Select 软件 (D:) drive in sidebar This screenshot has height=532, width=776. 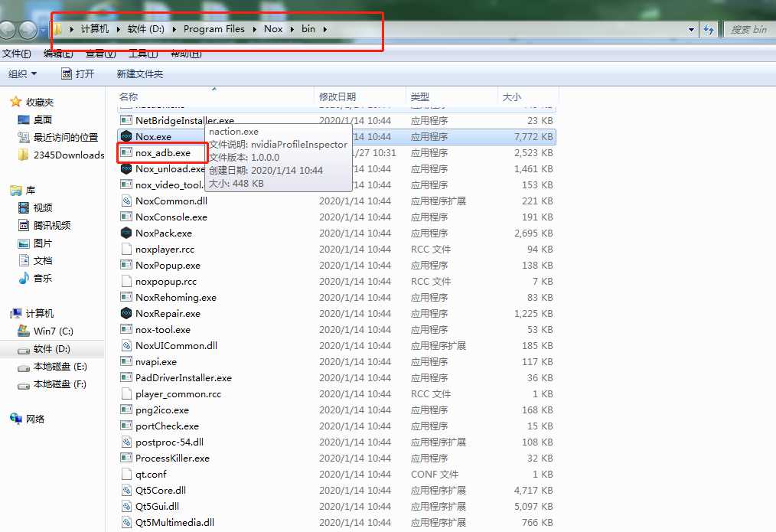tap(52, 348)
